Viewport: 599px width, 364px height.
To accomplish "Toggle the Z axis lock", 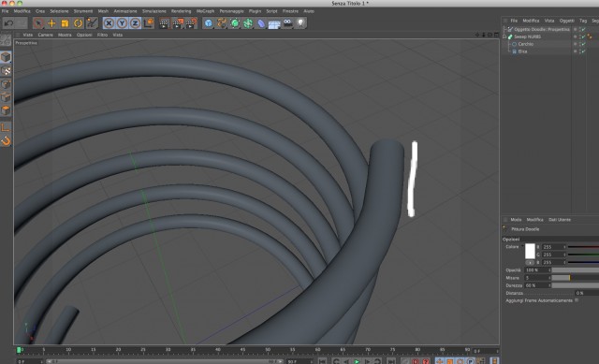I will pyautogui.click(x=135, y=23).
